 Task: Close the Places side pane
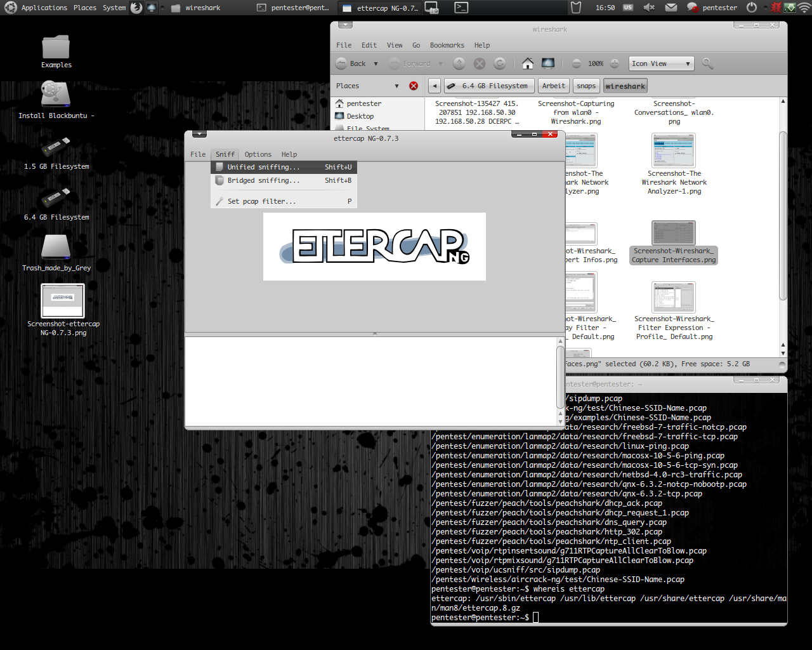pyautogui.click(x=414, y=86)
